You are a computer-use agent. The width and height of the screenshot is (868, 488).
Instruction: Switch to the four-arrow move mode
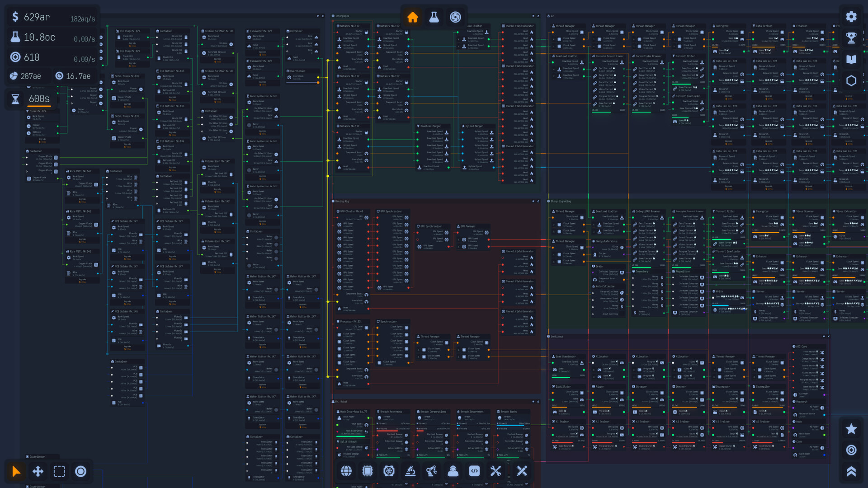pyautogui.click(x=38, y=472)
